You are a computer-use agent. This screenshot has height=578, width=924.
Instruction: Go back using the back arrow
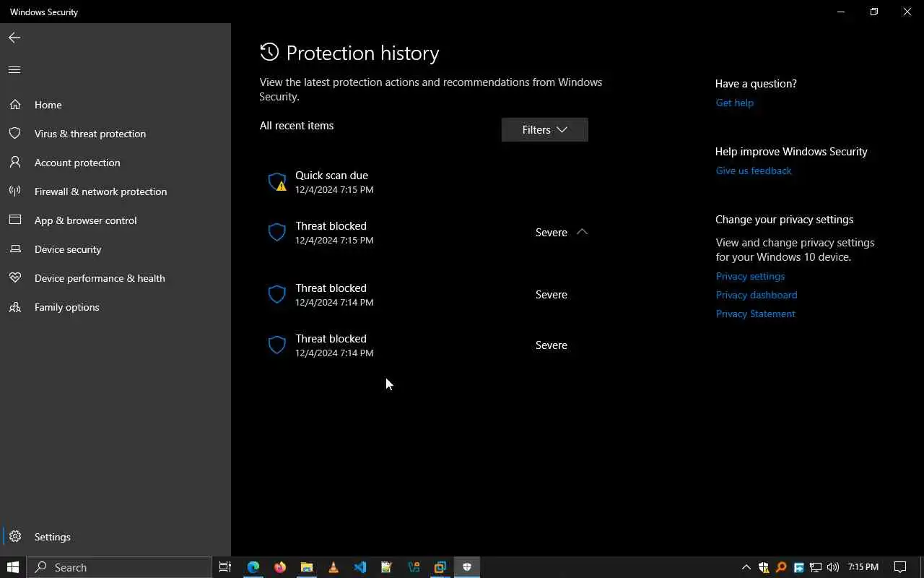pyautogui.click(x=14, y=38)
